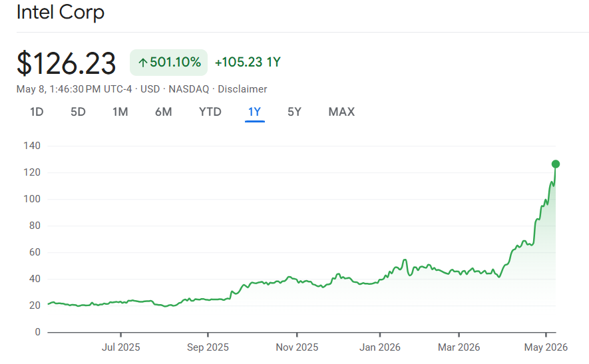
Task: Click the green 501.10% change badge
Action: click(x=168, y=63)
